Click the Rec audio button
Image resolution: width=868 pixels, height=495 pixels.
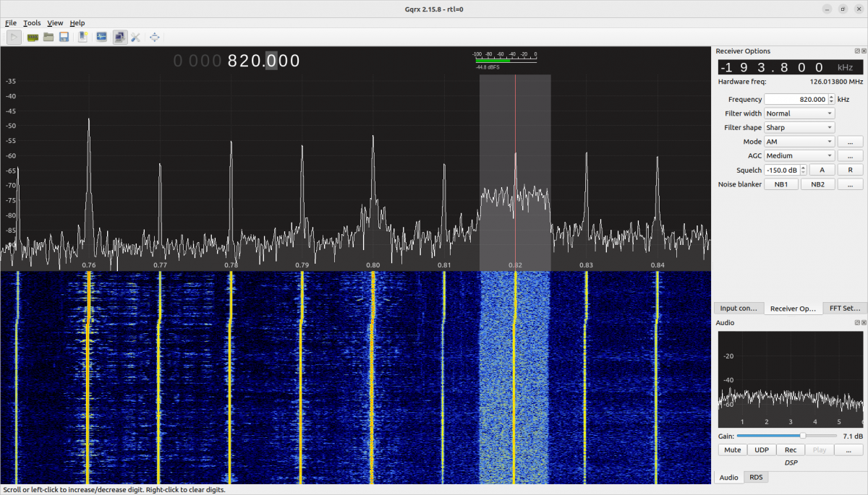pyautogui.click(x=791, y=449)
